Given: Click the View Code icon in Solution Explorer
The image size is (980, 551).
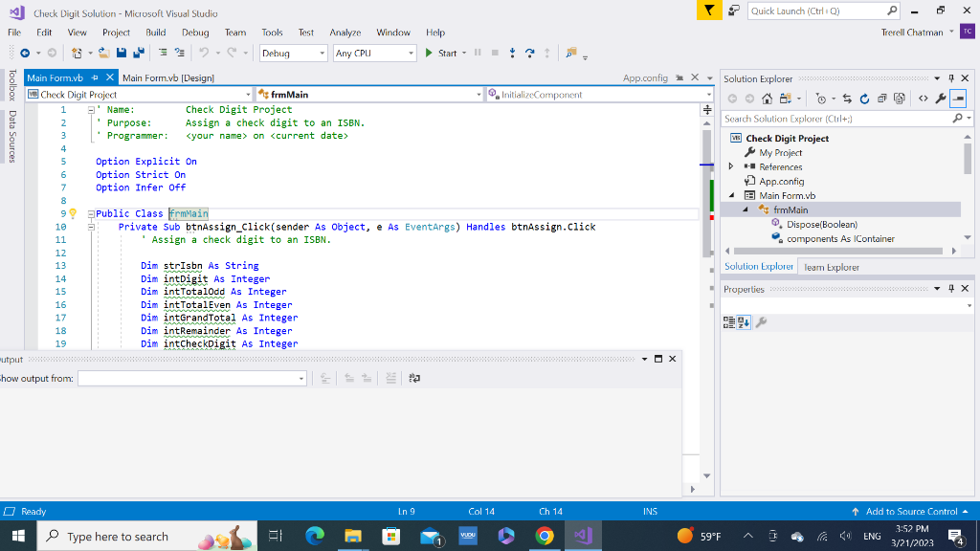Looking at the screenshot, I should pyautogui.click(x=924, y=99).
